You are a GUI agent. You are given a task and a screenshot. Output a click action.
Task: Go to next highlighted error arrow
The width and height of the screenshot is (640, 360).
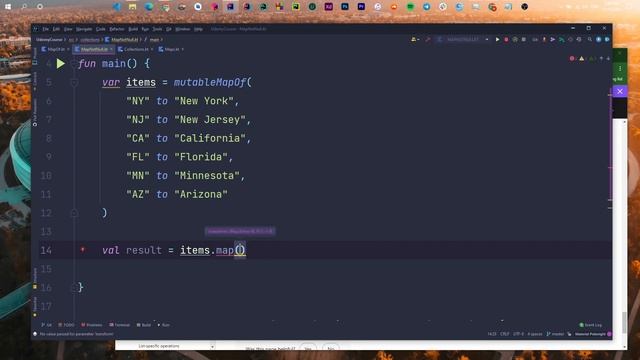608,59
